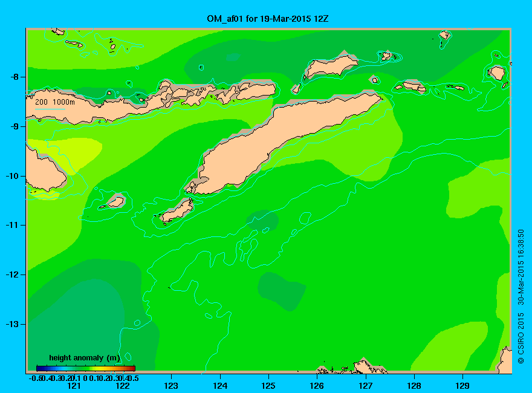532x393 pixels.
Task: Click the longitude axis label 123
Action: point(171,386)
